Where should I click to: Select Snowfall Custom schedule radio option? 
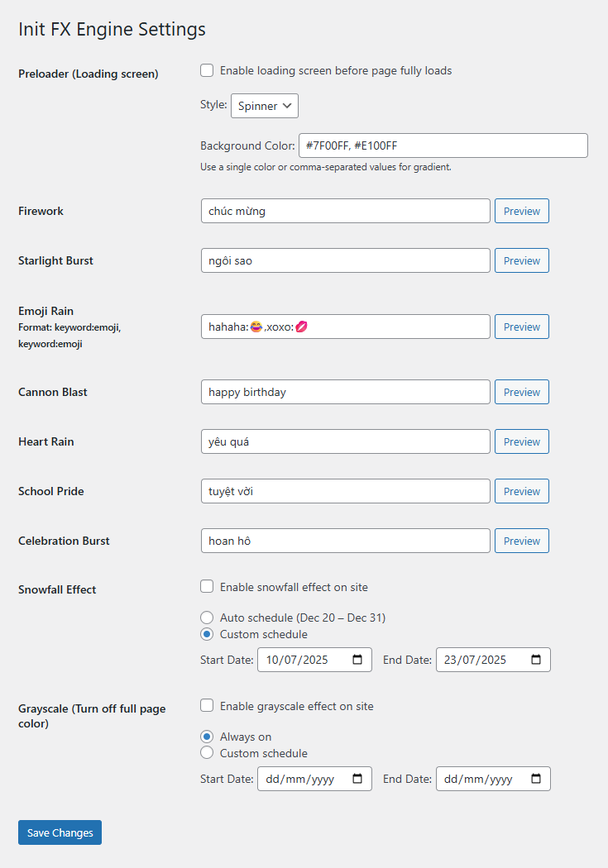tap(207, 634)
